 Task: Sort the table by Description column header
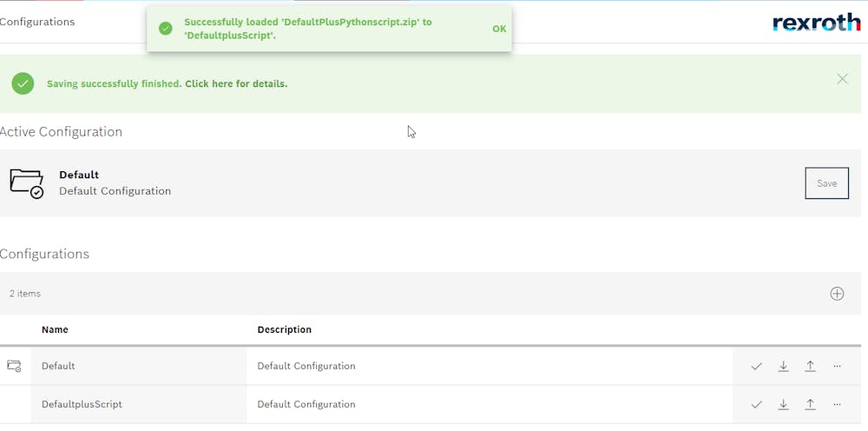coord(284,330)
